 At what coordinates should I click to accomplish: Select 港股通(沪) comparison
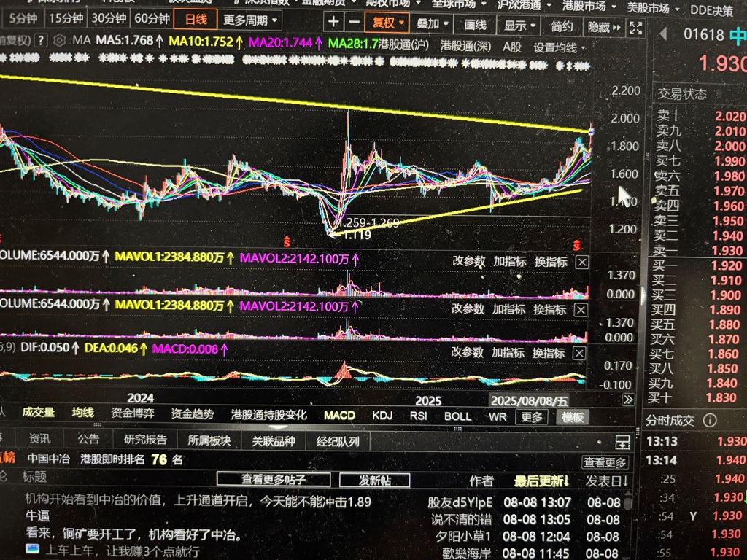point(404,45)
